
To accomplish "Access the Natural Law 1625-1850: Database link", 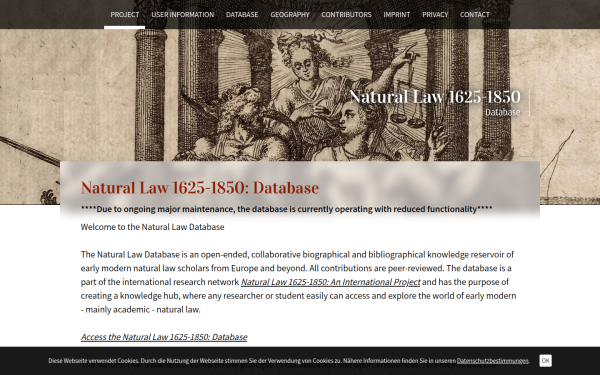I will 164,337.
